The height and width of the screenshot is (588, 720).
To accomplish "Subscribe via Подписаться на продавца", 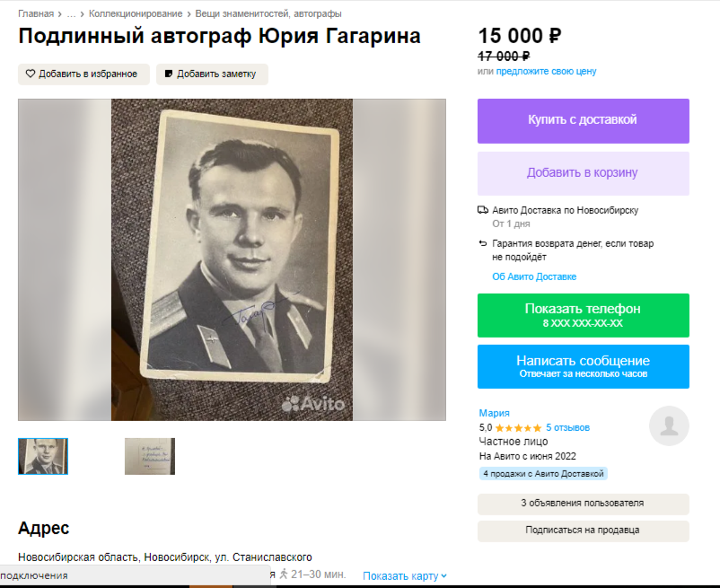I will click(x=584, y=531).
